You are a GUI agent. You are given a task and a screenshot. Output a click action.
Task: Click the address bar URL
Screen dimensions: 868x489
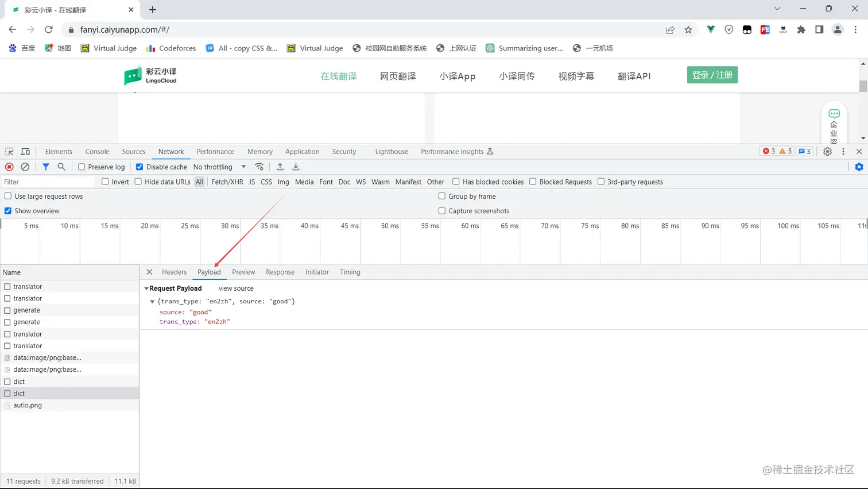point(125,29)
